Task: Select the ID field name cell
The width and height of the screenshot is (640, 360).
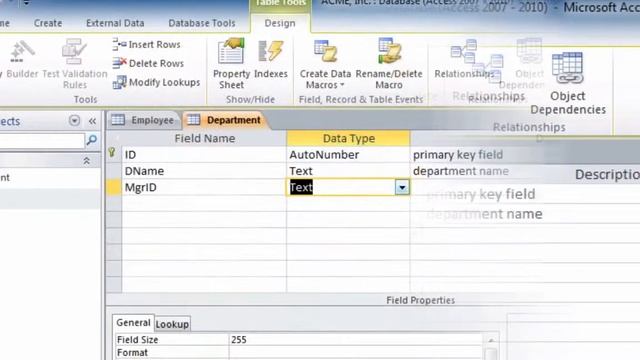Action: (x=204, y=155)
